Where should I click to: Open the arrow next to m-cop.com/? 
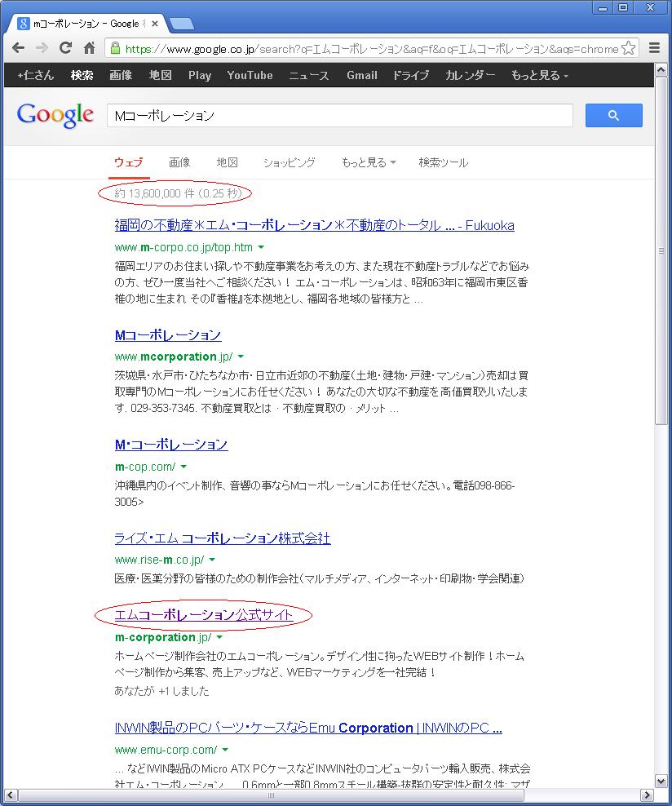(183, 467)
